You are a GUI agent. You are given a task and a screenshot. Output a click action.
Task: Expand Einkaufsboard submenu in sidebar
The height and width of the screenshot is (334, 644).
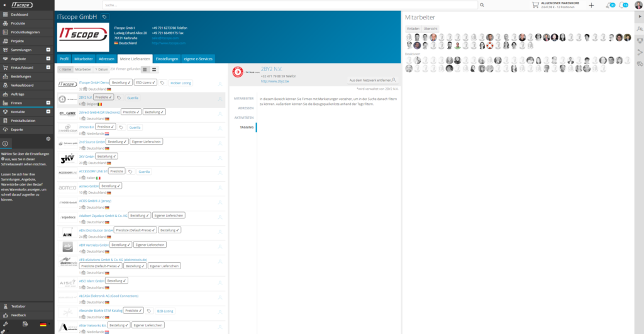pos(48,67)
